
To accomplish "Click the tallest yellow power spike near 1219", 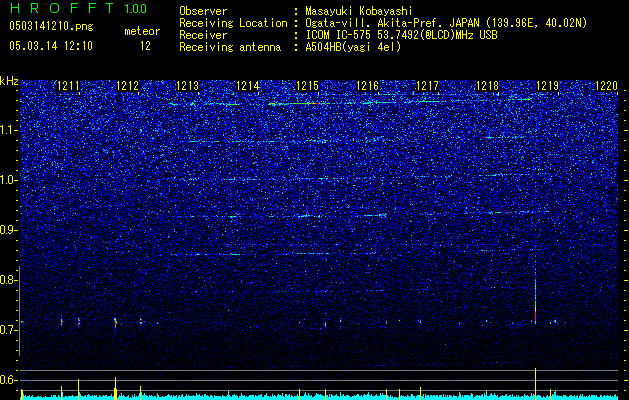I will [x=536, y=384].
